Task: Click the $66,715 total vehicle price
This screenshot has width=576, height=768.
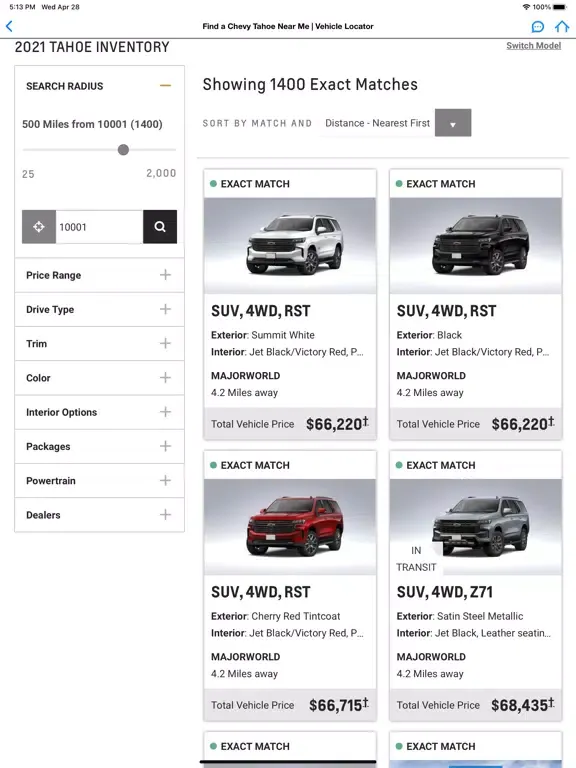Action: click(338, 705)
